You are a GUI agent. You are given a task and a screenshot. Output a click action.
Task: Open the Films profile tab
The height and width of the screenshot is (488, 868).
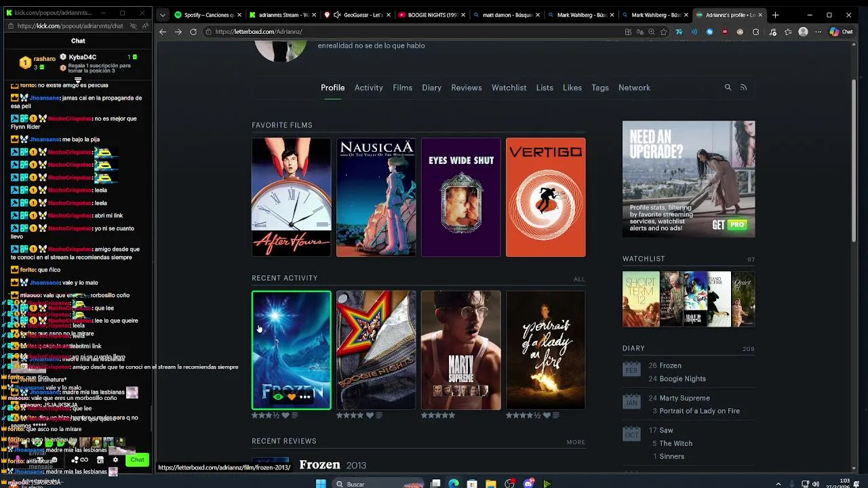tap(402, 87)
